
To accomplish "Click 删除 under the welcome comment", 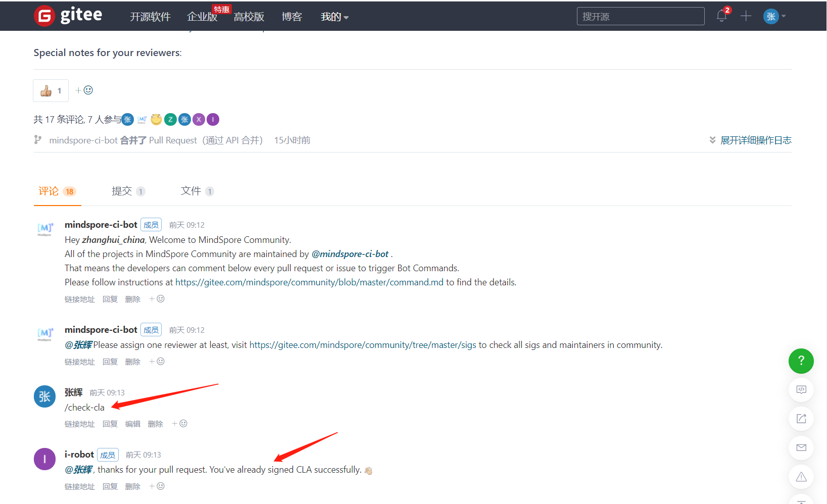I will pos(133,299).
